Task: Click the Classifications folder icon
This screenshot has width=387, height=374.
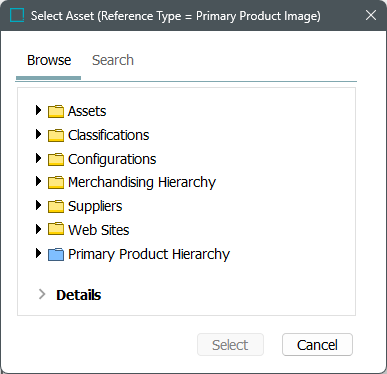Action: pos(56,135)
